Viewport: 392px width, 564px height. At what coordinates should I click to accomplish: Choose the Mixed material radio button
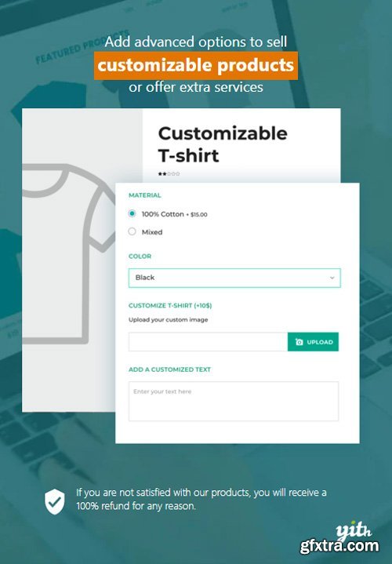(132, 231)
